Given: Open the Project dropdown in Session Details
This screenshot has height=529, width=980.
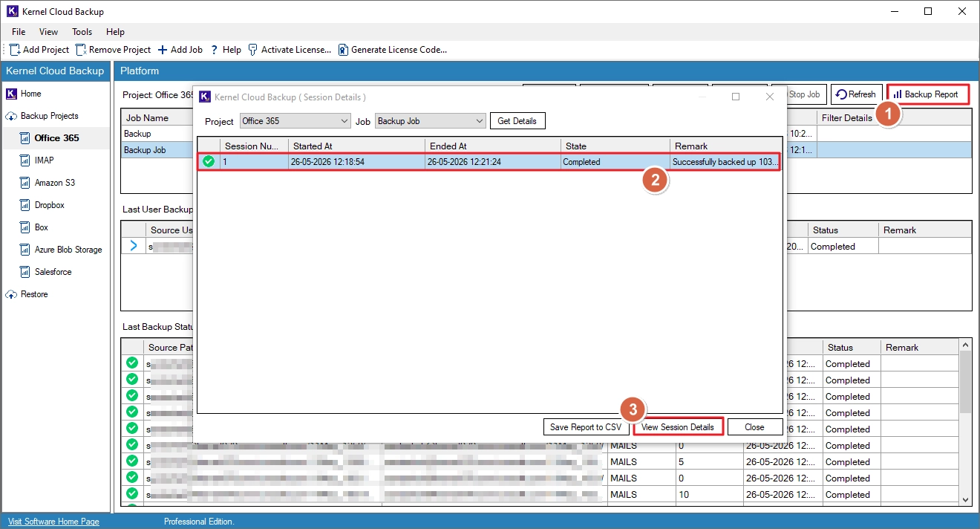Looking at the screenshot, I should pos(295,121).
